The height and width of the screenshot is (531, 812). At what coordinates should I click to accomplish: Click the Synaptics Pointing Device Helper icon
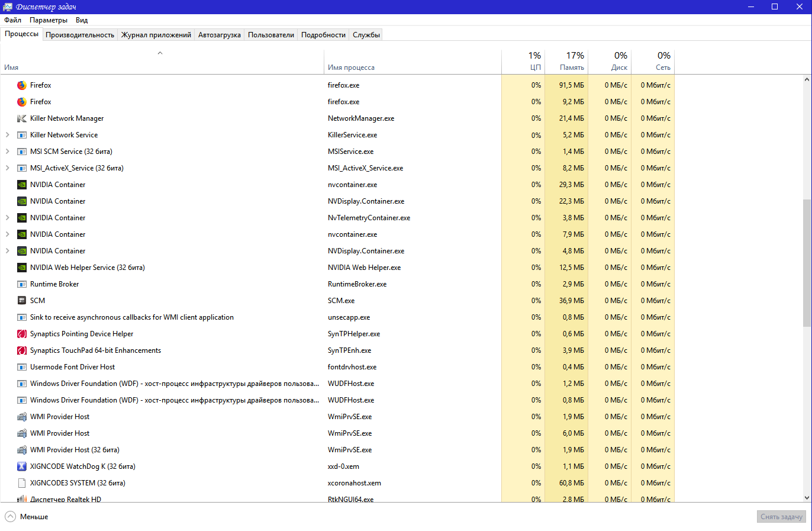pos(22,334)
